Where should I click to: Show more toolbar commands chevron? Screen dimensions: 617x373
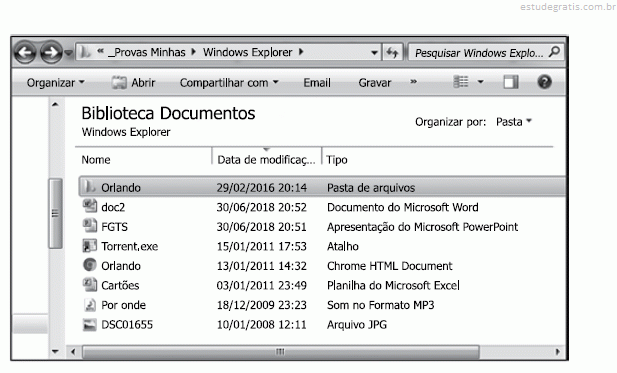[x=413, y=81]
